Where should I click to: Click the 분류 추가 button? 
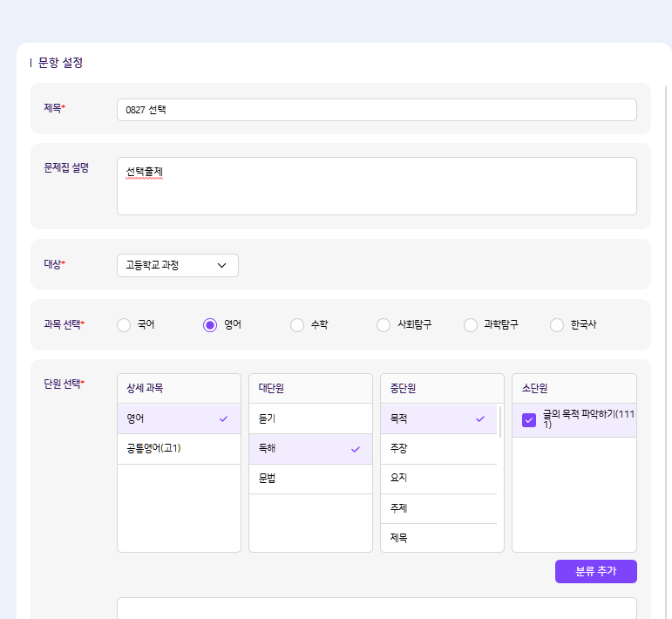tap(595, 571)
